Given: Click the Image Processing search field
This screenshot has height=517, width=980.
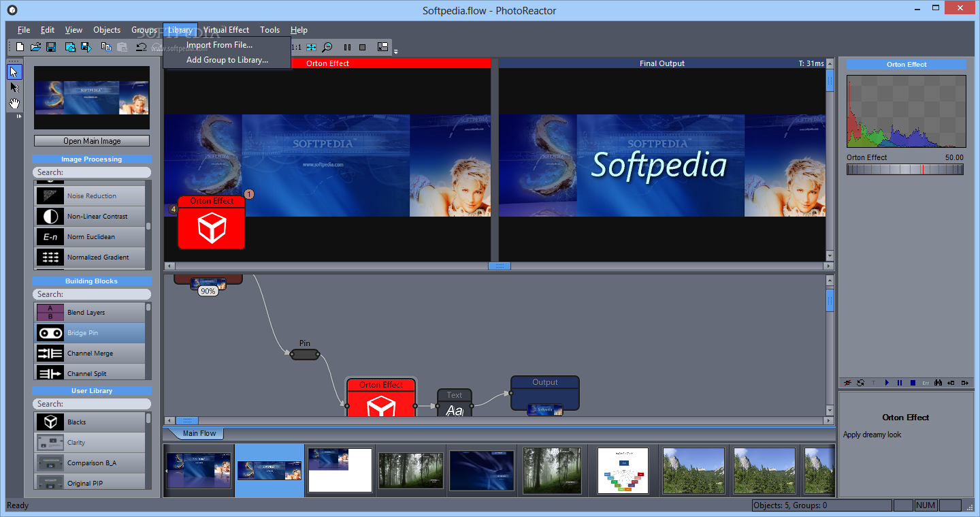Looking at the screenshot, I should (x=92, y=172).
